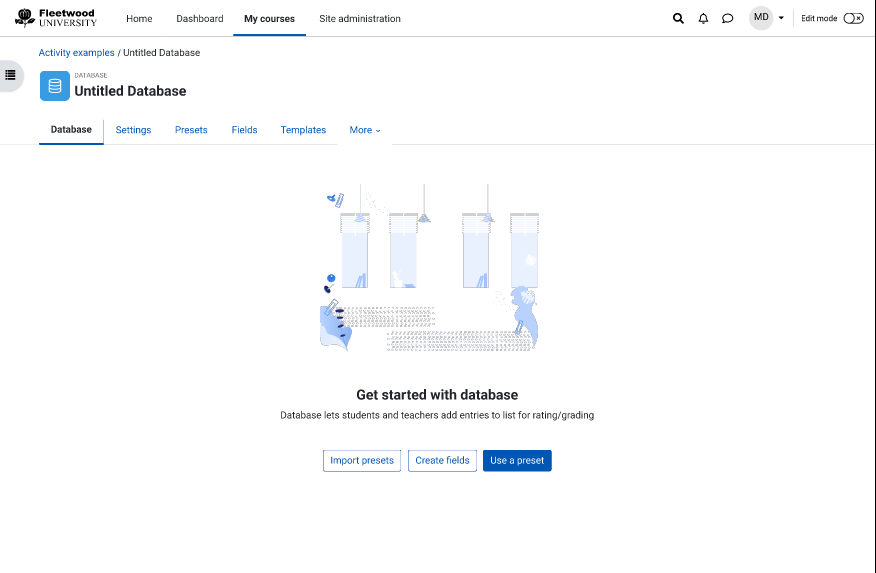The height and width of the screenshot is (573, 876).
Task: Click the database description text
Action: coord(437,415)
